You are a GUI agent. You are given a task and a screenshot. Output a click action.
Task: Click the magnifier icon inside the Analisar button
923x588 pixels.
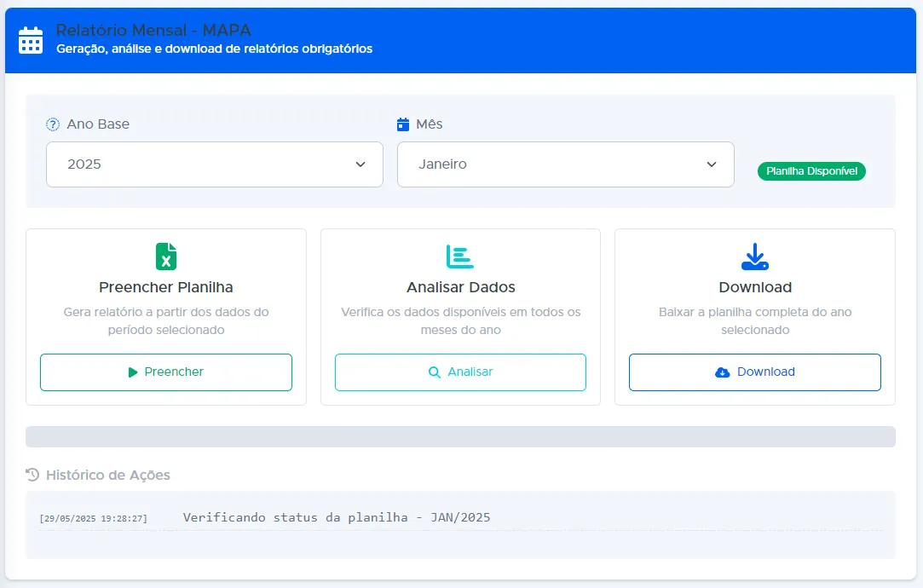(x=435, y=372)
